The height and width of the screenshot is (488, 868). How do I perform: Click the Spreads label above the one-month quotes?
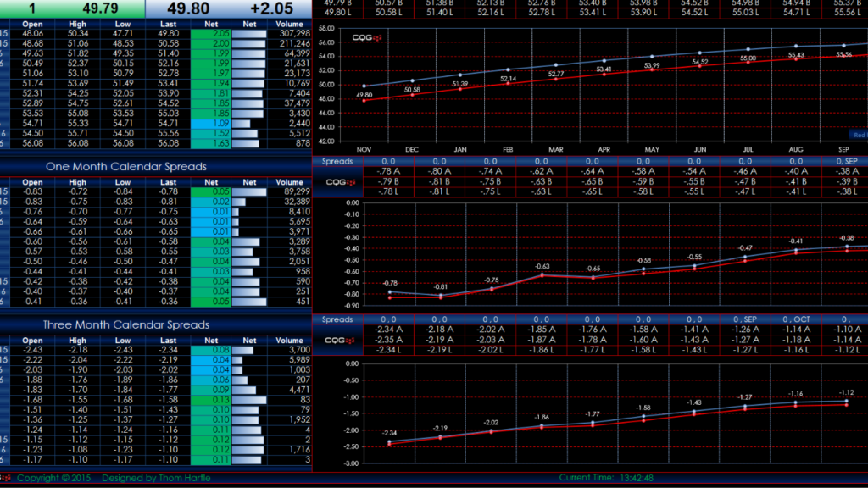click(337, 160)
